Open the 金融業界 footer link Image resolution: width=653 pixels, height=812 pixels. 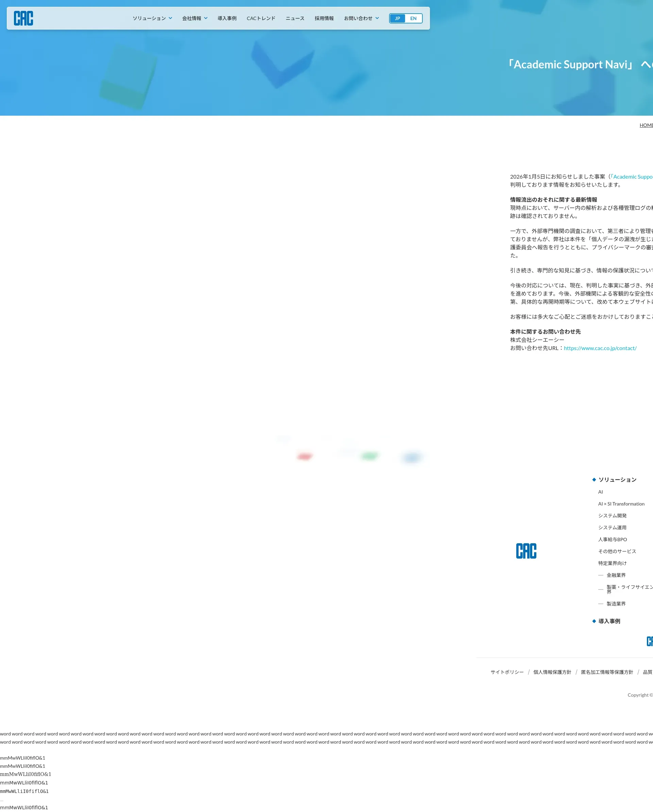click(616, 576)
